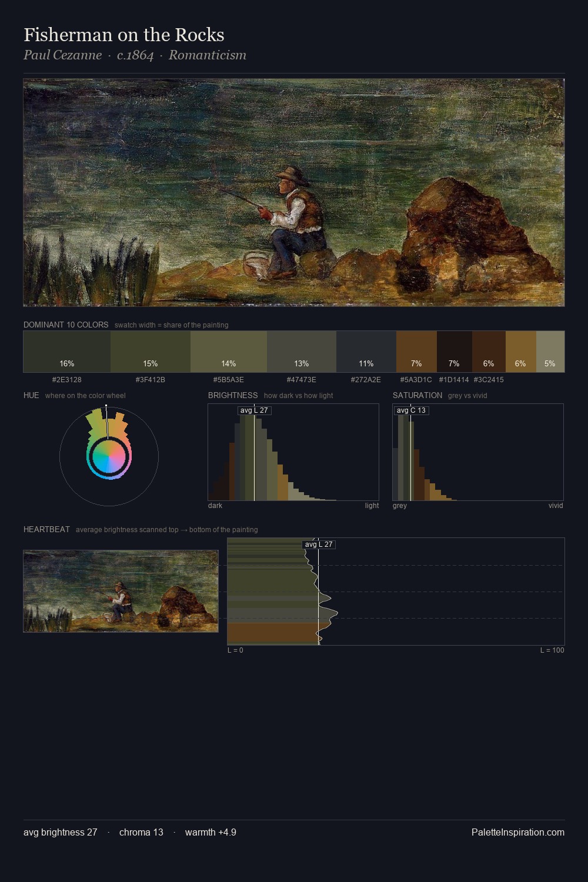
Task: Pick the 14% swatch #5B5A3E
Action: pyautogui.click(x=229, y=352)
